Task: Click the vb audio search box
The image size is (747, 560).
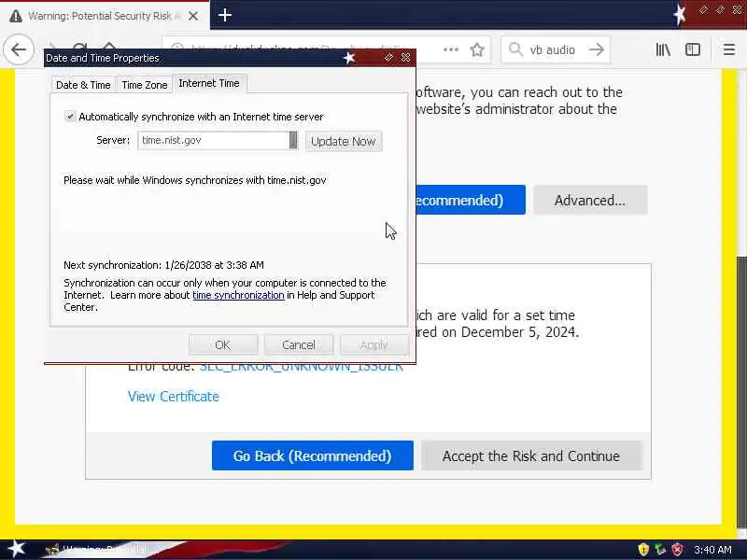Action: click(x=557, y=49)
